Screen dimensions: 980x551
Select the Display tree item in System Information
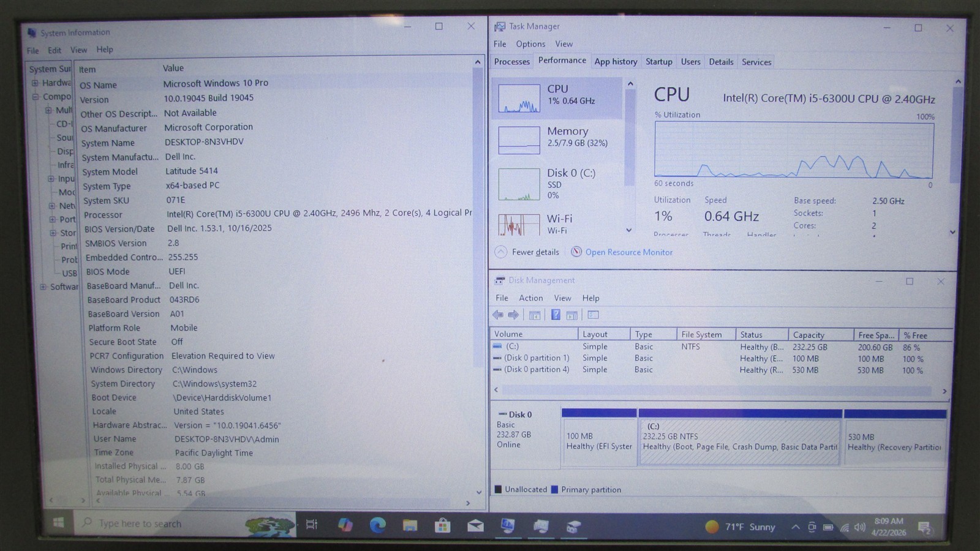pyautogui.click(x=66, y=151)
